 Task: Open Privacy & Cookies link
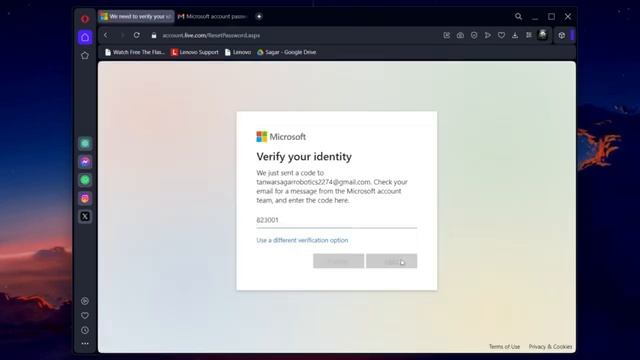pyautogui.click(x=551, y=347)
